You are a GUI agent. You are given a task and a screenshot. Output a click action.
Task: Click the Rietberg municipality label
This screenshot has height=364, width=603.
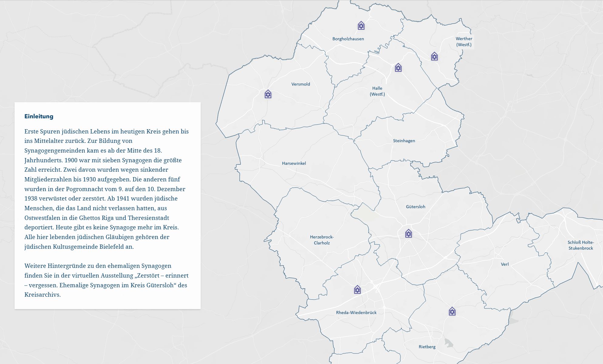point(427,347)
